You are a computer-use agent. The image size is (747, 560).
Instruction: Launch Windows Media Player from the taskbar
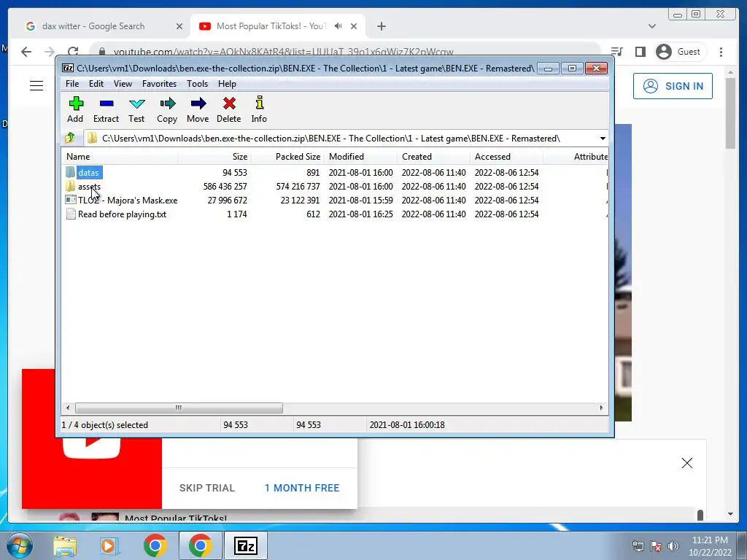tap(109, 545)
